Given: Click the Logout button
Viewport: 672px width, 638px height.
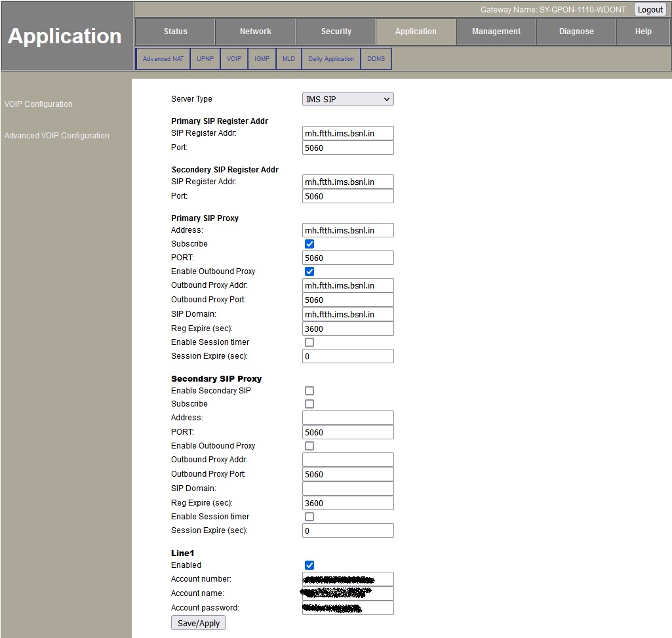Looking at the screenshot, I should click(650, 9).
